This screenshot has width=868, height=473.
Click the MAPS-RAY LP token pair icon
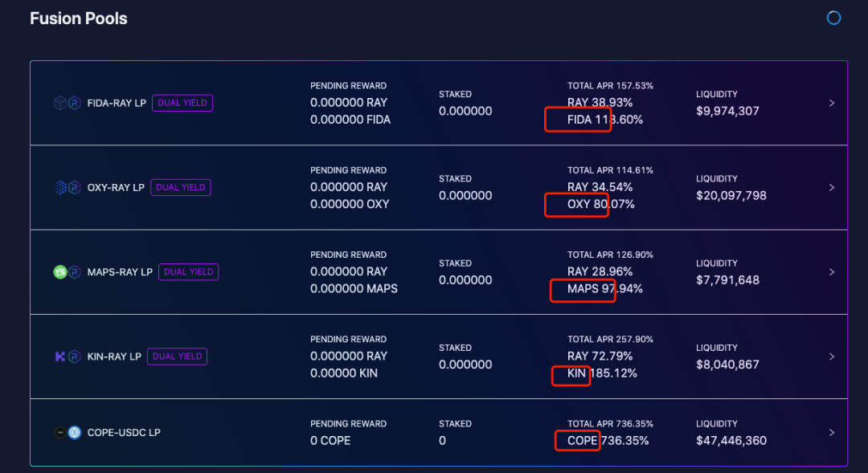[67, 272]
